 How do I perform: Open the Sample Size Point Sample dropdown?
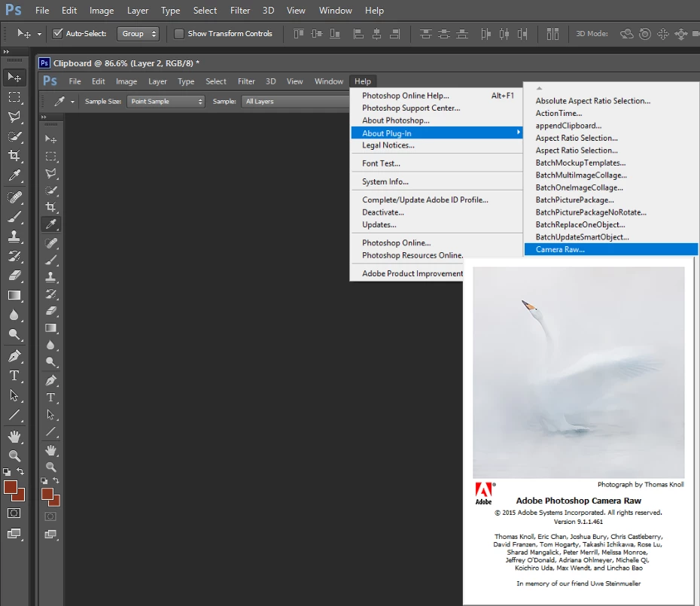click(x=166, y=102)
